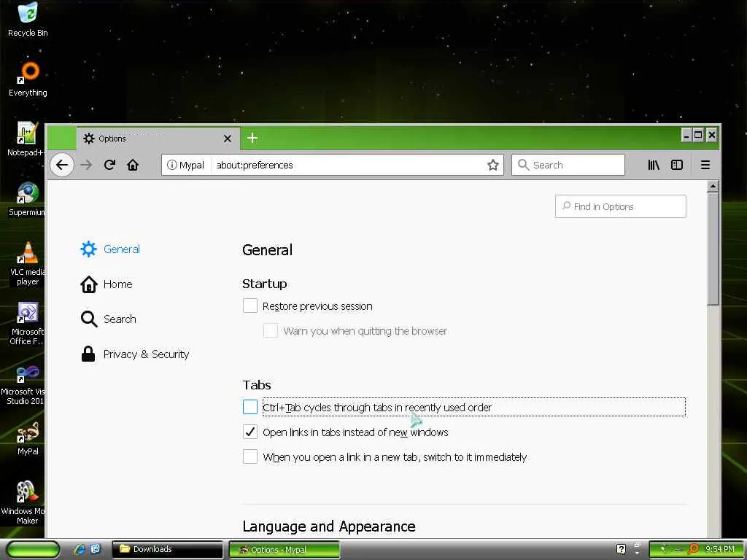The width and height of the screenshot is (747, 560).
Task: Open the green Start button
Action: tap(32, 549)
